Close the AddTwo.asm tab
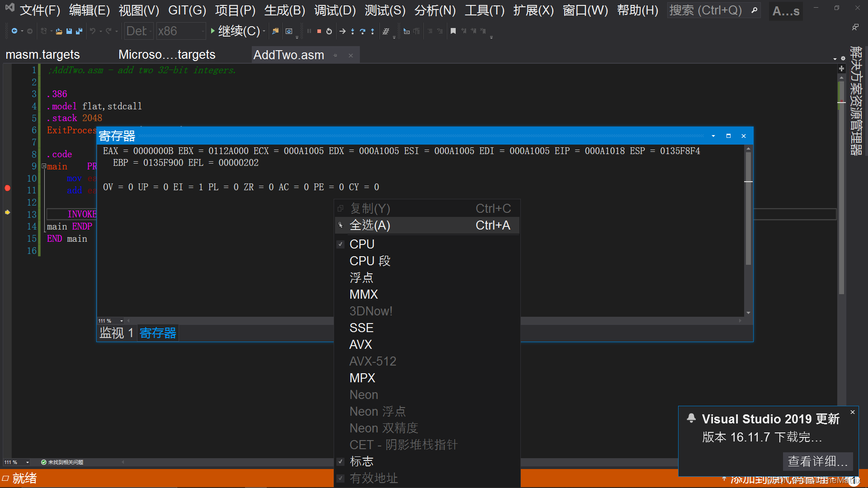868x488 pixels. coord(351,55)
